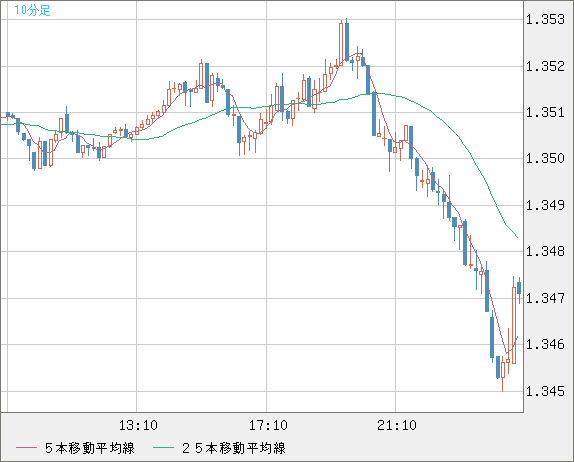The image size is (574, 462).
Task: Click the 1.350 price axis label
Action: (545, 159)
